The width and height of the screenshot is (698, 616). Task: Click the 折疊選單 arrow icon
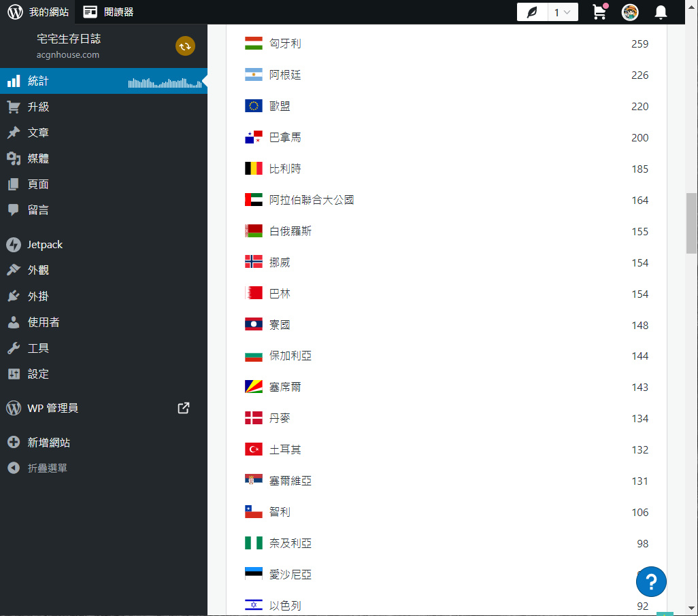[x=14, y=468]
